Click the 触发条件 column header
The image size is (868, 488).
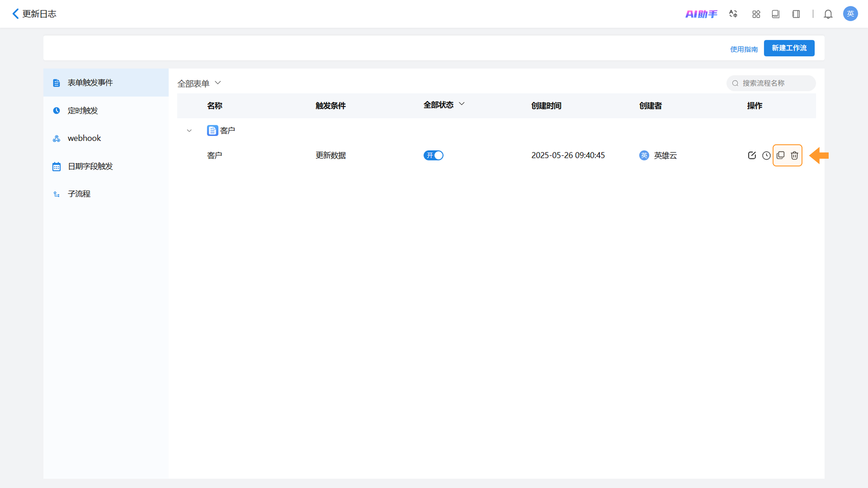pos(330,105)
